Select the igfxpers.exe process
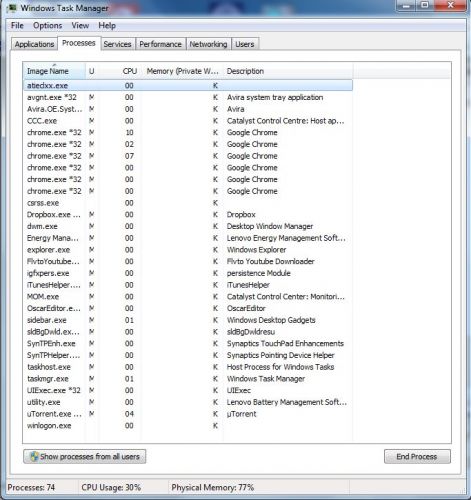This screenshot has width=471, height=500. pyautogui.click(x=188, y=273)
